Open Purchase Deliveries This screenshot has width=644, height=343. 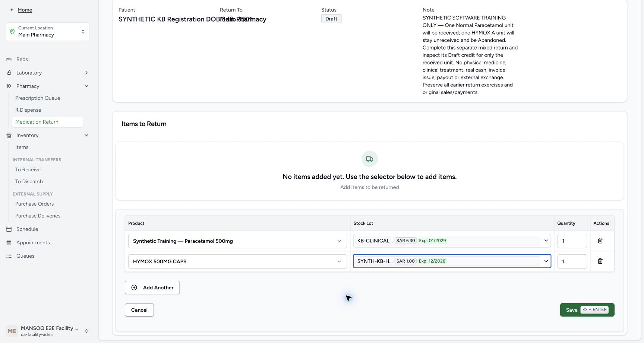[x=38, y=216]
